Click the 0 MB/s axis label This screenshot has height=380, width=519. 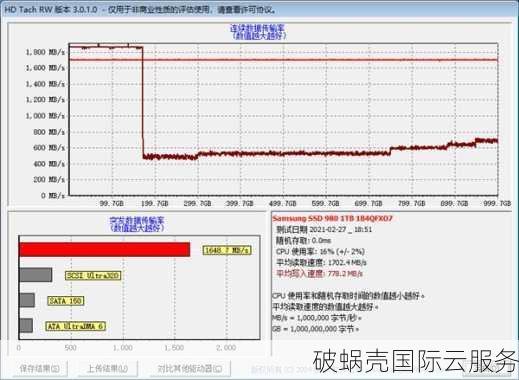[x=53, y=195]
